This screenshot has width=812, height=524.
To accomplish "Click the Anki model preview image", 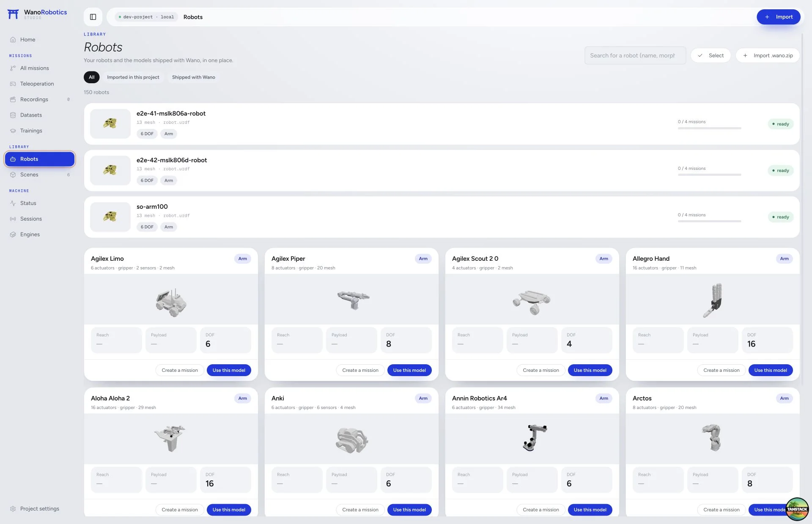I will 351,439.
